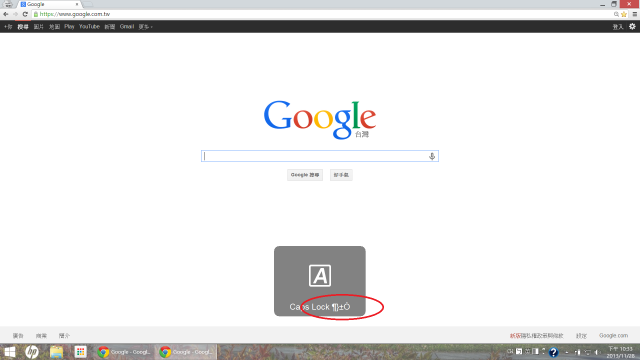Close the Google tab
The width and height of the screenshot is (640, 360).
pyautogui.click(x=77, y=4)
